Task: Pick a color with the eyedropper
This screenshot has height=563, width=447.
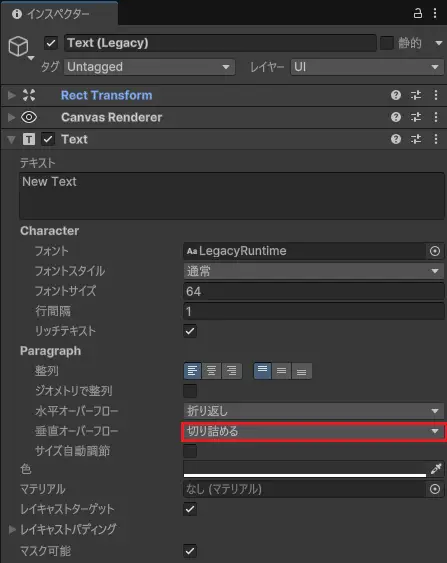Action: 436,469
